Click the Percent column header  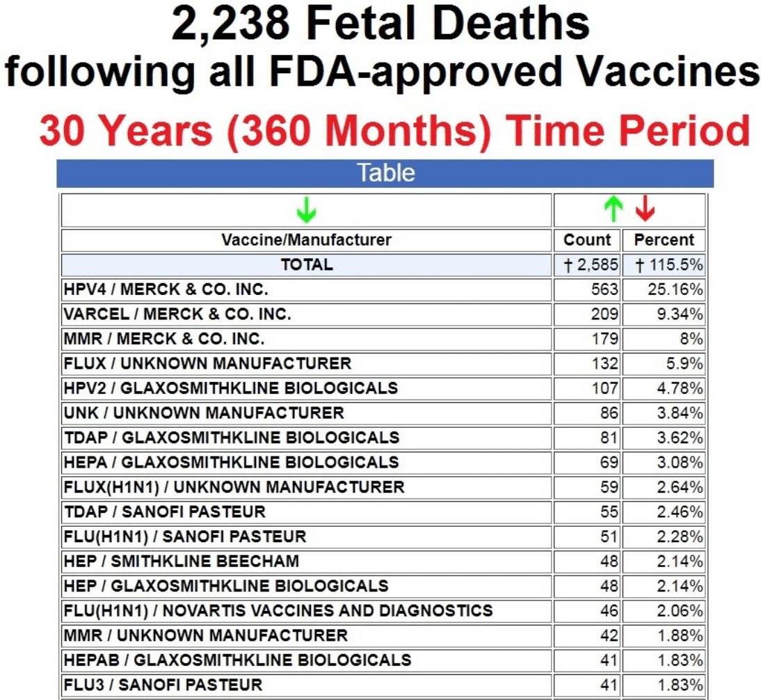pyautogui.click(x=664, y=241)
